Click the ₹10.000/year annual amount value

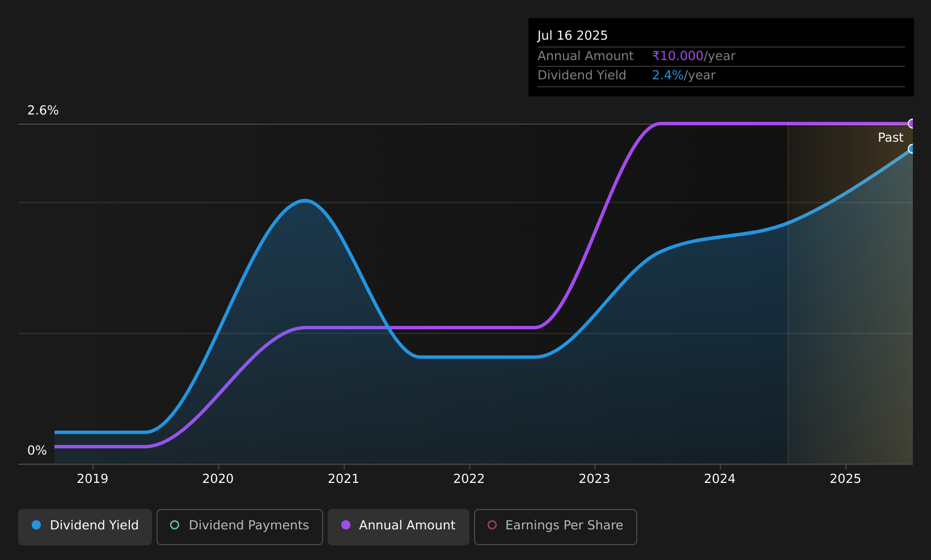(x=693, y=56)
